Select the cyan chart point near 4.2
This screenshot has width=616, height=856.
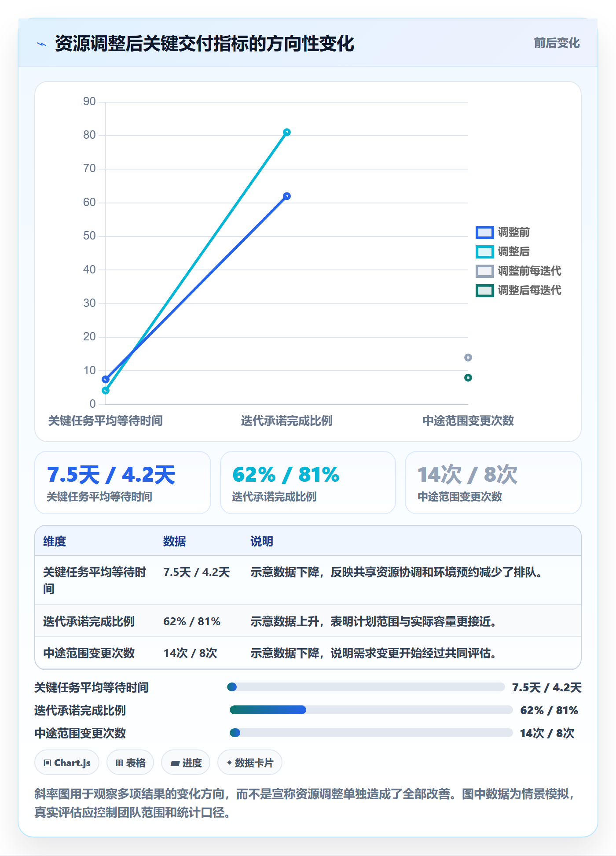click(106, 391)
